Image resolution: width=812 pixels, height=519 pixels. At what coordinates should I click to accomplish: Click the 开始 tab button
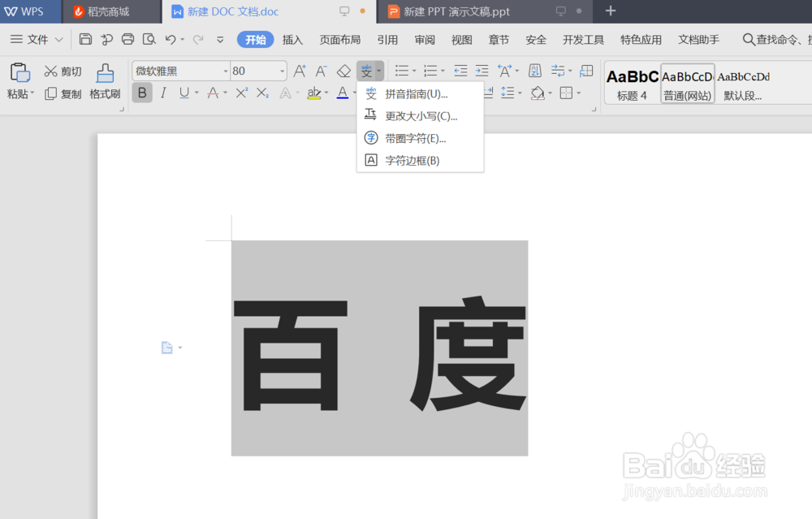pyautogui.click(x=255, y=40)
